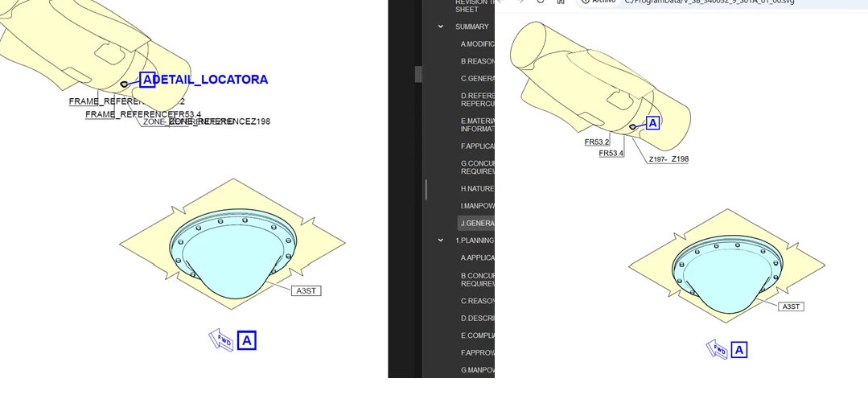This screenshot has height=395, width=868.
Task: Select H.NATURE outline entry
Action: tap(477, 188)
